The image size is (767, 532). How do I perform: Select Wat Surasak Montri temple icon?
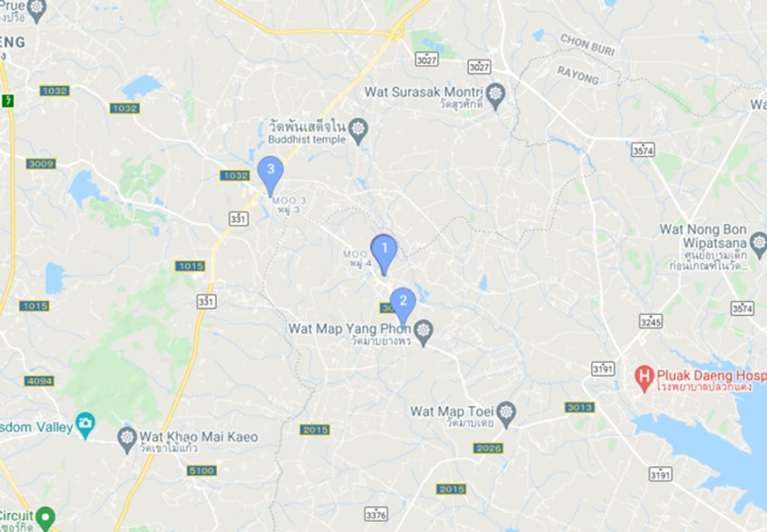[x=496, y=96]
